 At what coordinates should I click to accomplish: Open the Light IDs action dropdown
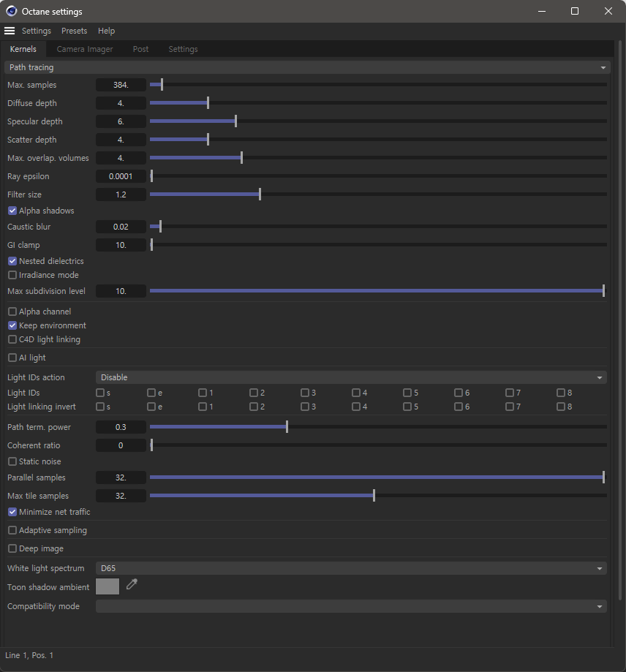[x=351, y=377]
